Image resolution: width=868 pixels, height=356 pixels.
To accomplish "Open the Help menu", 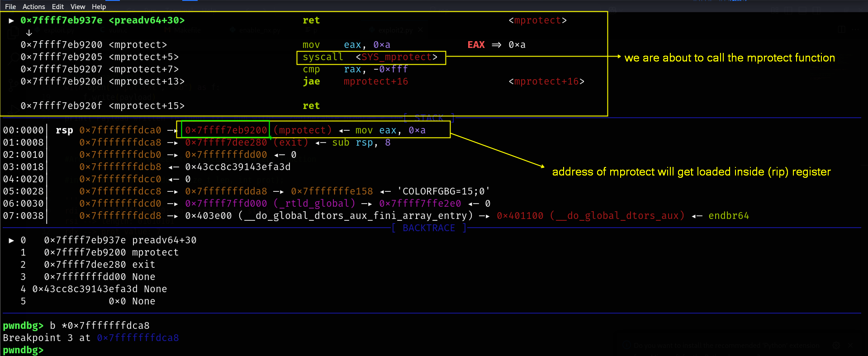I will (x=99, y=7).
